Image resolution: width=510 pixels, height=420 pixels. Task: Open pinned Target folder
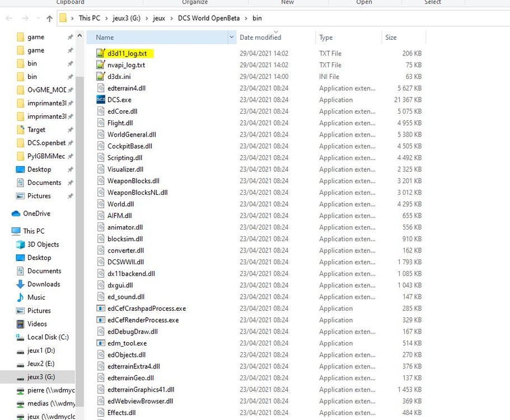click(x=36, y=129)
